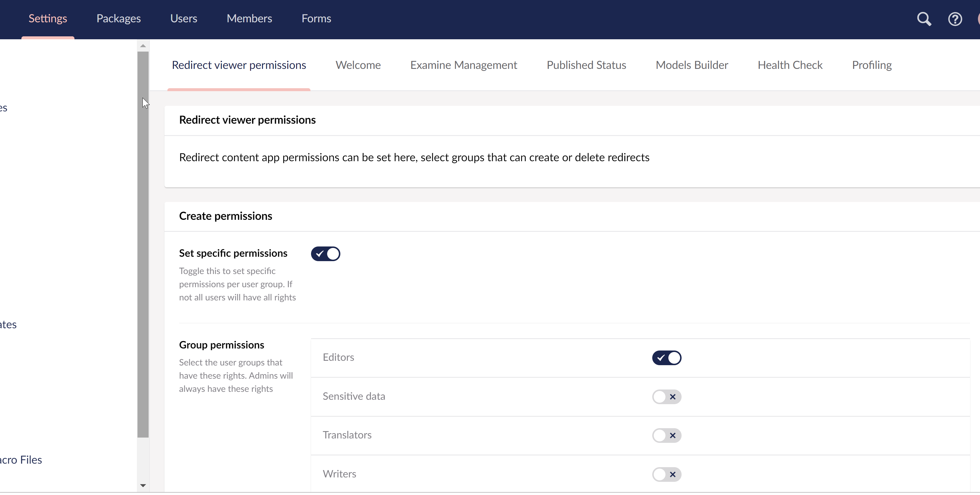The height and width of the screenshot is (495, 980).
Task: Click the sidebar vertical scrollbar thumb
Action: (143, 245)
